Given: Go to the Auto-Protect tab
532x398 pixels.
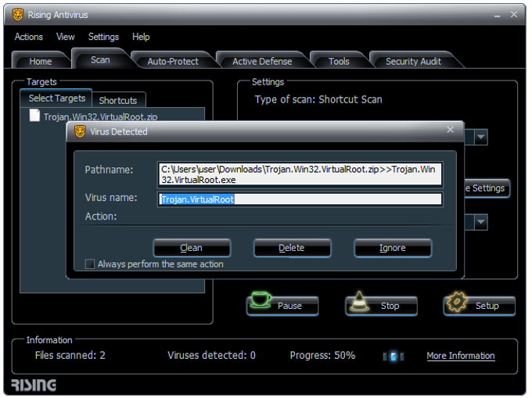Looking at the screenshot, I should (173, 61).
